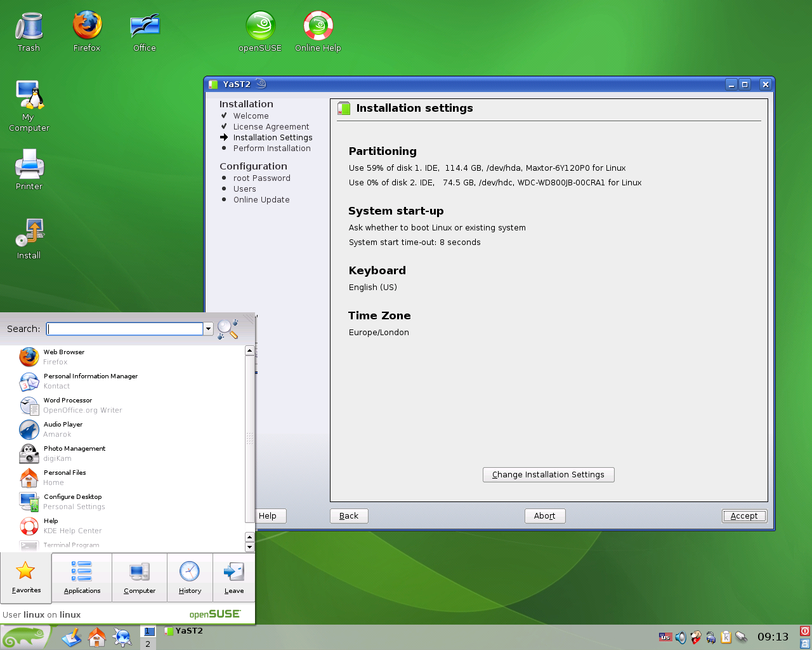
Task: Click the Install desktop icon
Action: 29,239
